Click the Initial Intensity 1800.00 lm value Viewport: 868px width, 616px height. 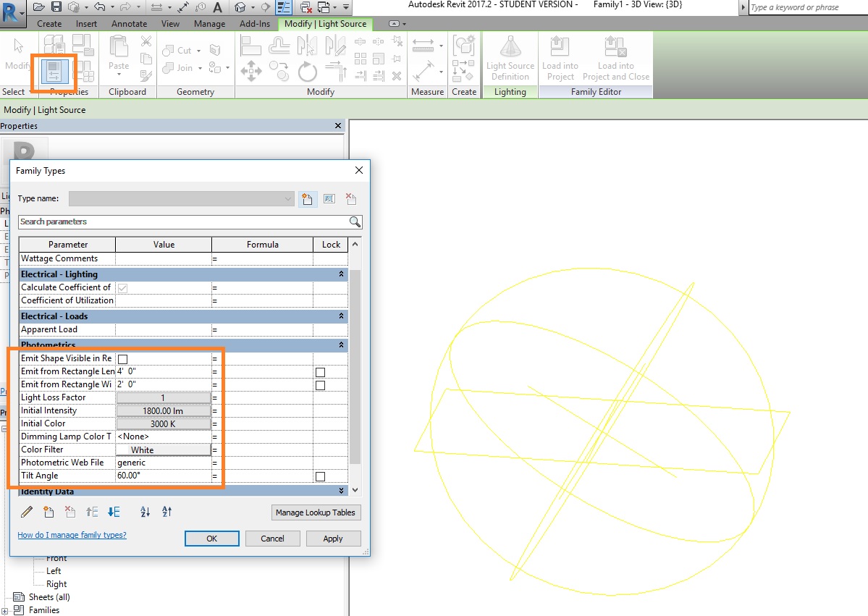click(164, 410)
